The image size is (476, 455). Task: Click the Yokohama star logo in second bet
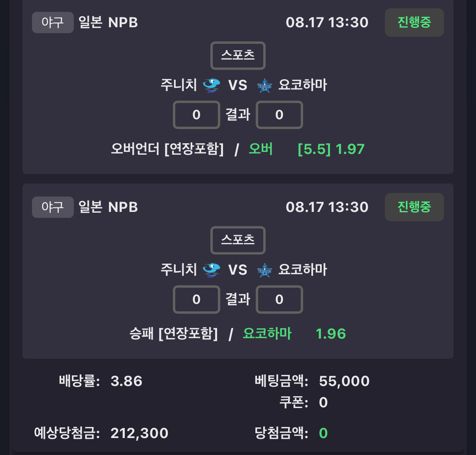264,270
